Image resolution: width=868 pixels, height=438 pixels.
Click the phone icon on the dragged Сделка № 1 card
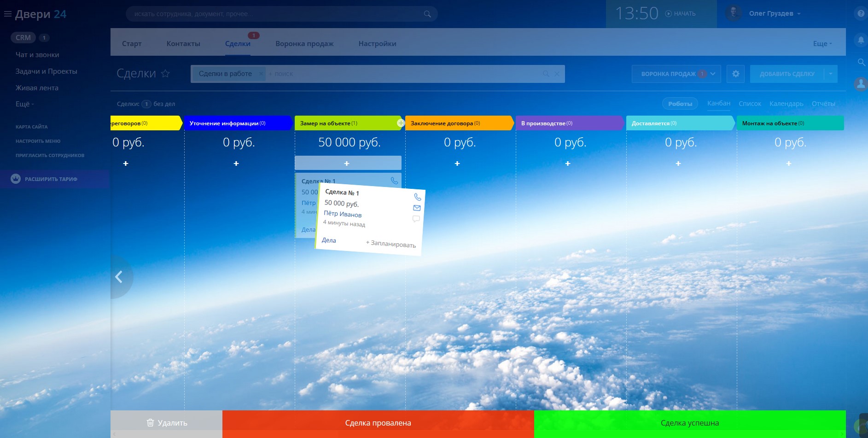(x=418, y=197)
